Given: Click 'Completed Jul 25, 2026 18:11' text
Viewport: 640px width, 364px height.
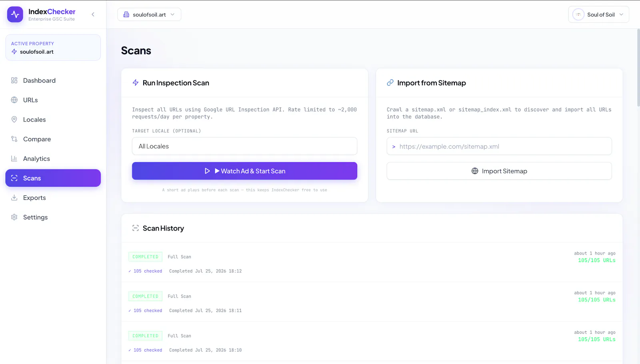Looking at the screenshot, I should click(205, 310).
